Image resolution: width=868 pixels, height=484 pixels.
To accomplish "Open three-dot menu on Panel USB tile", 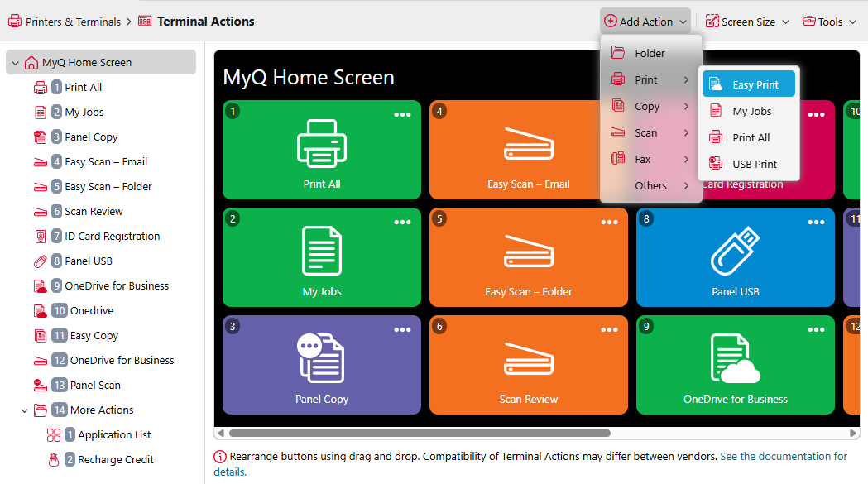I will point(816,222).
